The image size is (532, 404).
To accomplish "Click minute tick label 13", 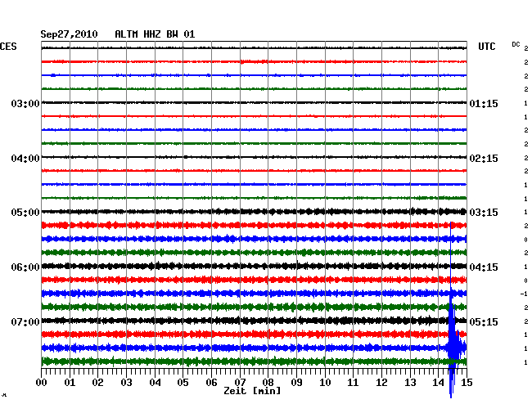I will pos(410,383).
